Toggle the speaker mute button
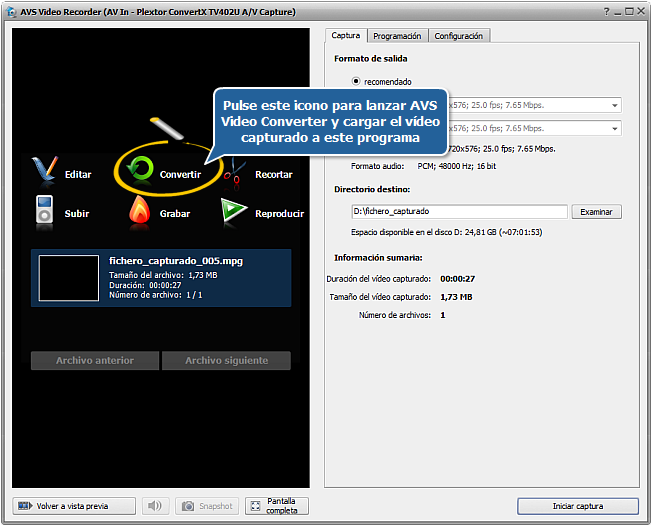The height and width of the screenshot is (526, 652). click(155, 506)
